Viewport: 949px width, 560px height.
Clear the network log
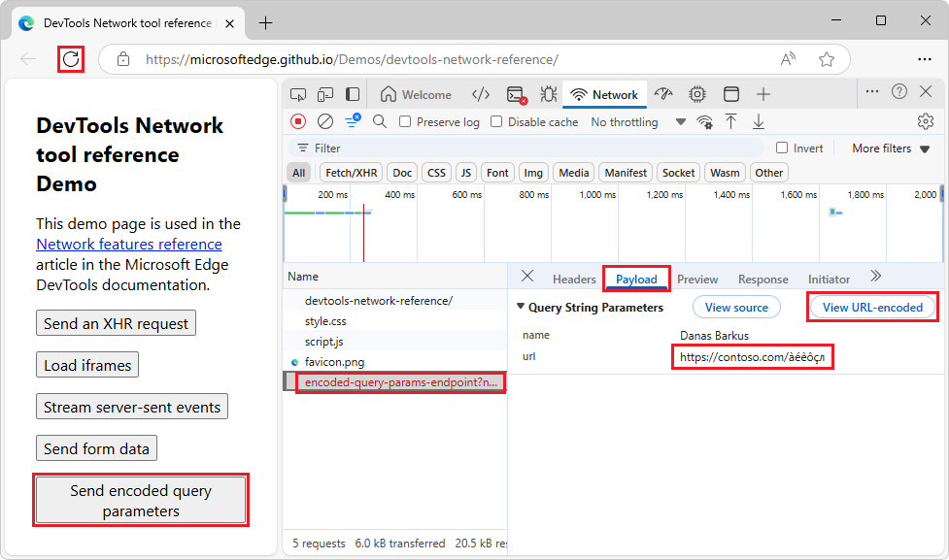(325, 121)
